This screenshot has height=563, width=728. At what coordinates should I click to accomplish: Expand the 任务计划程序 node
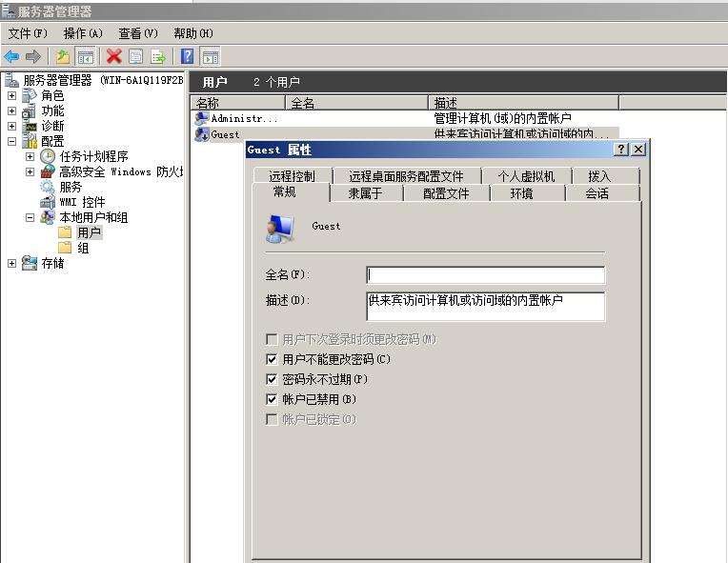(x=30, y=157)
